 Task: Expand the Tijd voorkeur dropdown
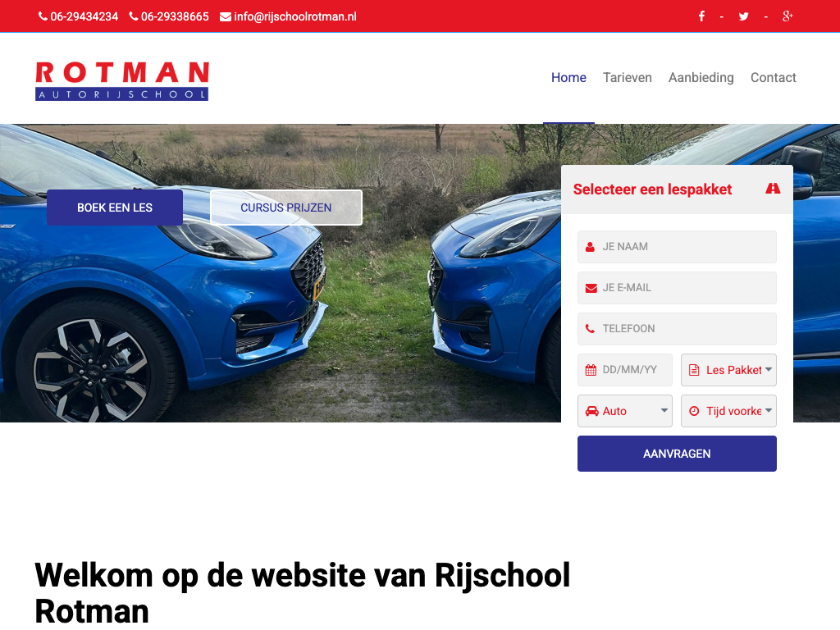[728, 411]
